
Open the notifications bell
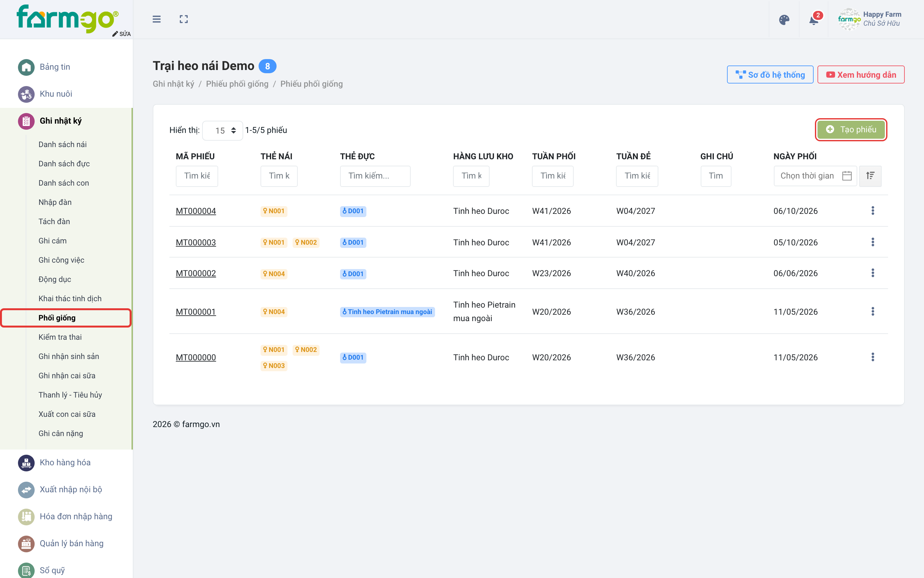coord(814,20)
